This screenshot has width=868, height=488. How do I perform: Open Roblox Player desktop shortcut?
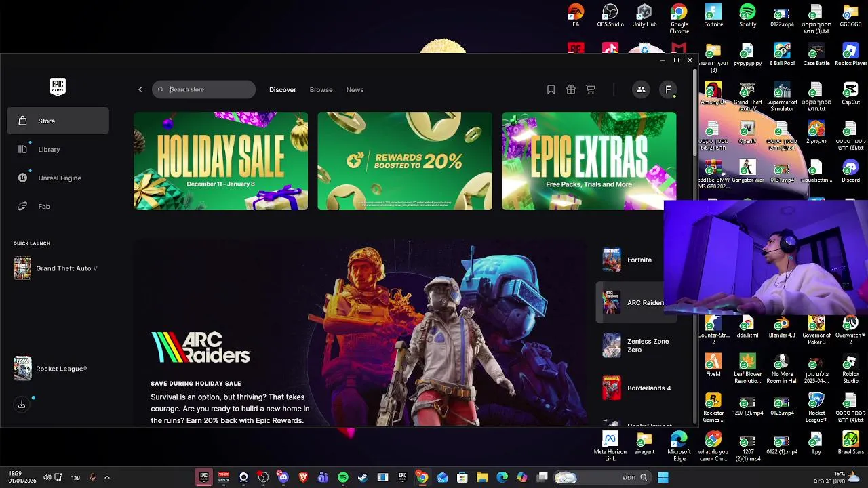(850, 55)
